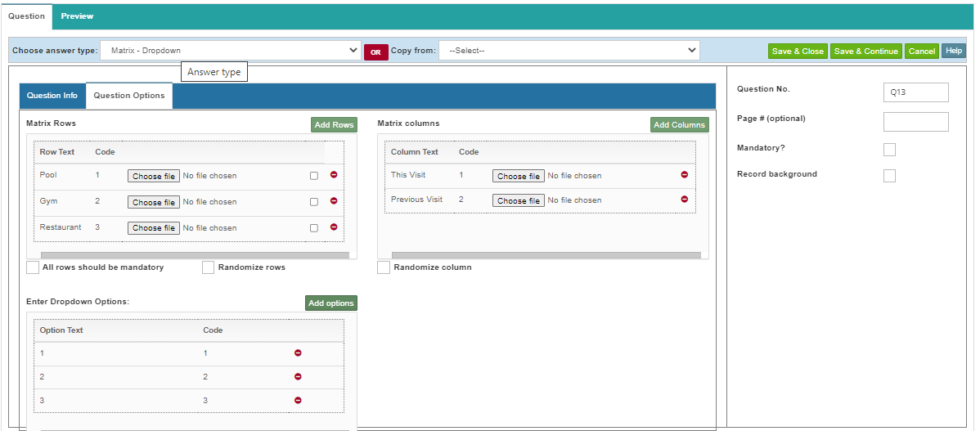Image resolution: width=980 pixels, height=431 pixels.
Task: Check the Mandatory? box
Action: (x=889, y=150)
